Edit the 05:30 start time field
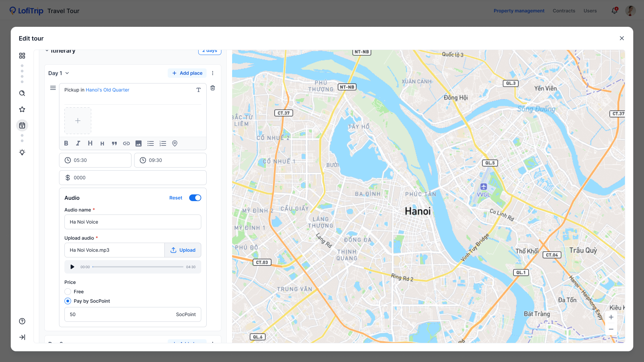The height and width of the screenshot is (362, 644). point(95,160)
